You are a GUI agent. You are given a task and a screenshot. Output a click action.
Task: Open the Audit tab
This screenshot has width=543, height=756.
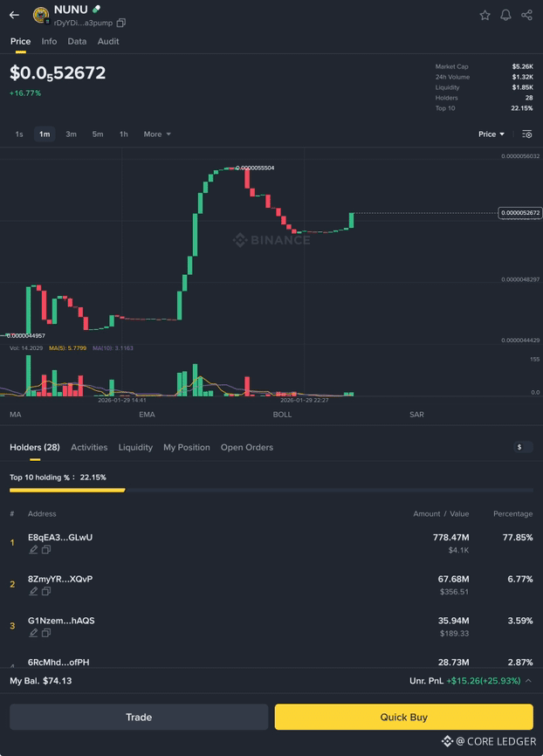pos(108,41)
